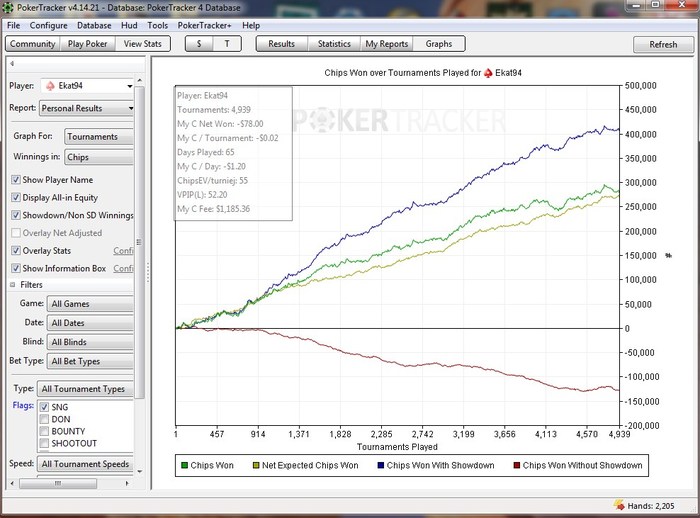The image size is (700, 518).
Task: Open the File menu
Action: click(x=13, y=25)
